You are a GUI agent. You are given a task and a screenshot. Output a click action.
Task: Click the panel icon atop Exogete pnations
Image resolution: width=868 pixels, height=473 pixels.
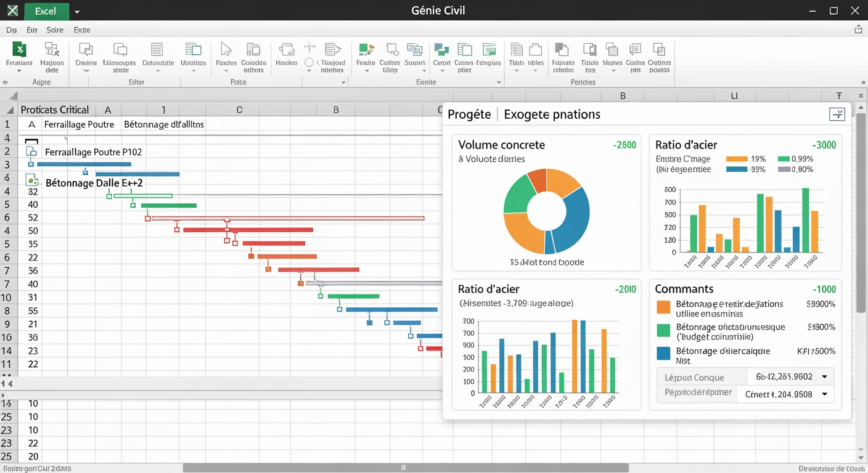coord(837,114)
